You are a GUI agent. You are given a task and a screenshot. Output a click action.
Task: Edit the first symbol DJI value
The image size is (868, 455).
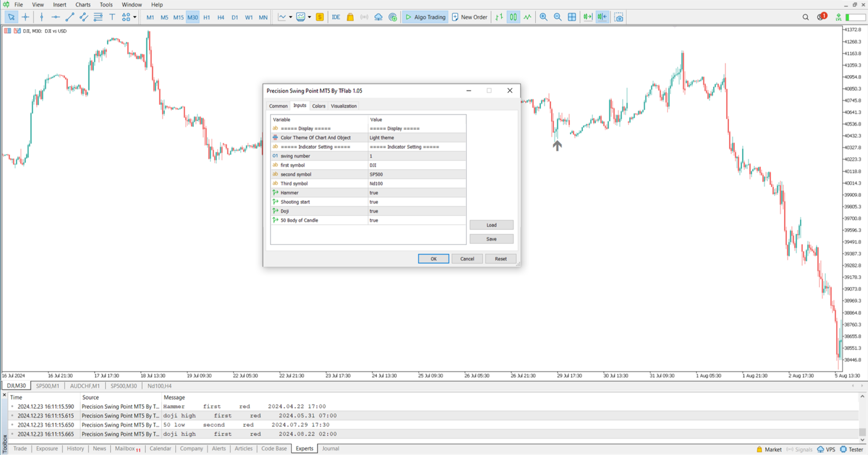(417, 165)
